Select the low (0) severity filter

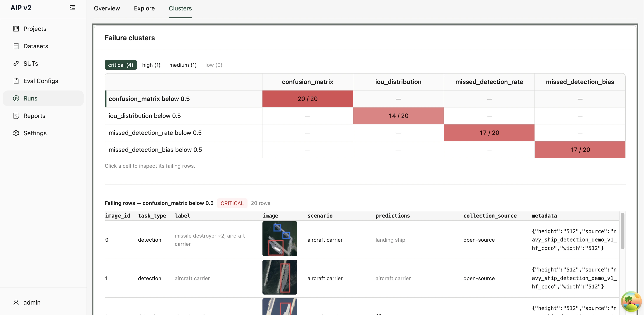point(214,65)
